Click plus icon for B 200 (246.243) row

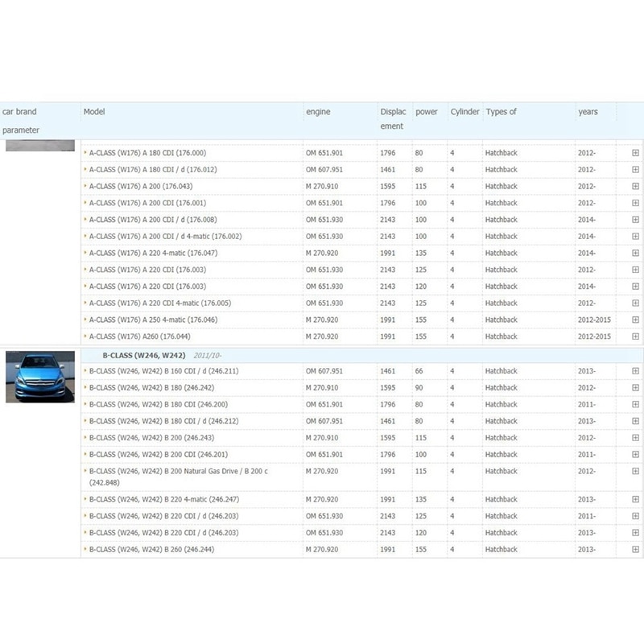[x=635, y=438]
